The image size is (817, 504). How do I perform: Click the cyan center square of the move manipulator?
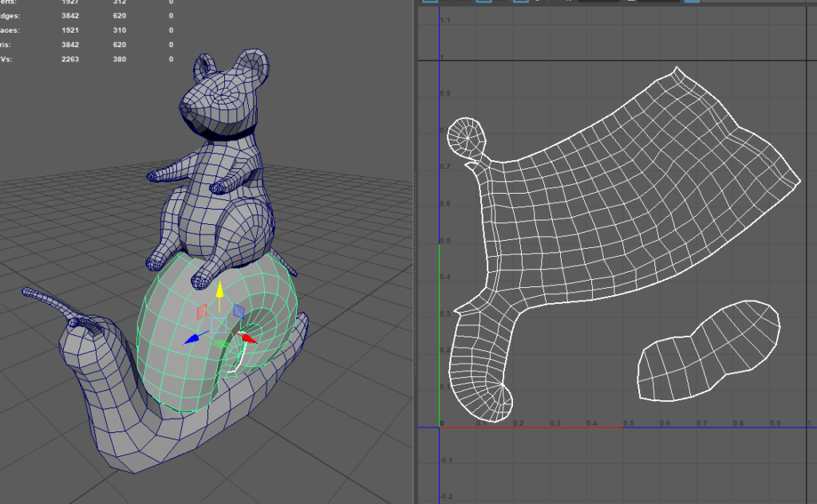click(219, 325)
